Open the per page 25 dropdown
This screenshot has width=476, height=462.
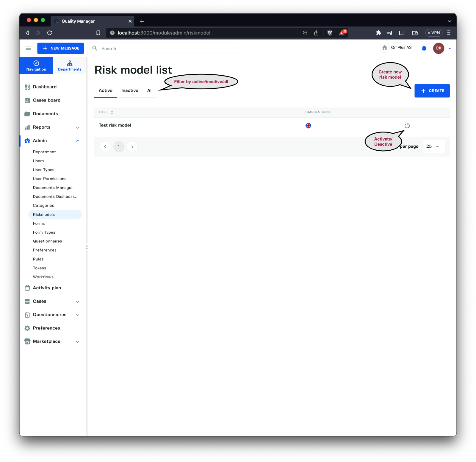[434, 146]
